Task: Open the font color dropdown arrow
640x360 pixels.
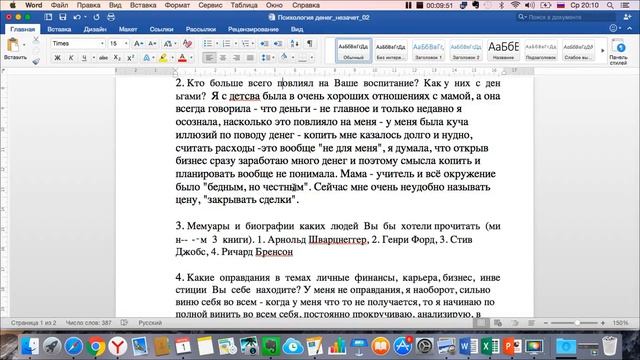Action: click(x=191, y=58)
